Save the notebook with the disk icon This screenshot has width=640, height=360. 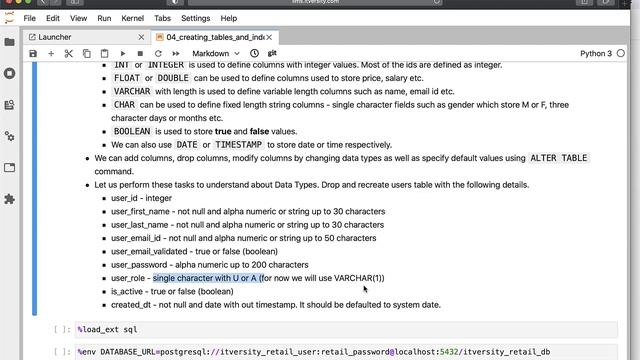point(33,53)
